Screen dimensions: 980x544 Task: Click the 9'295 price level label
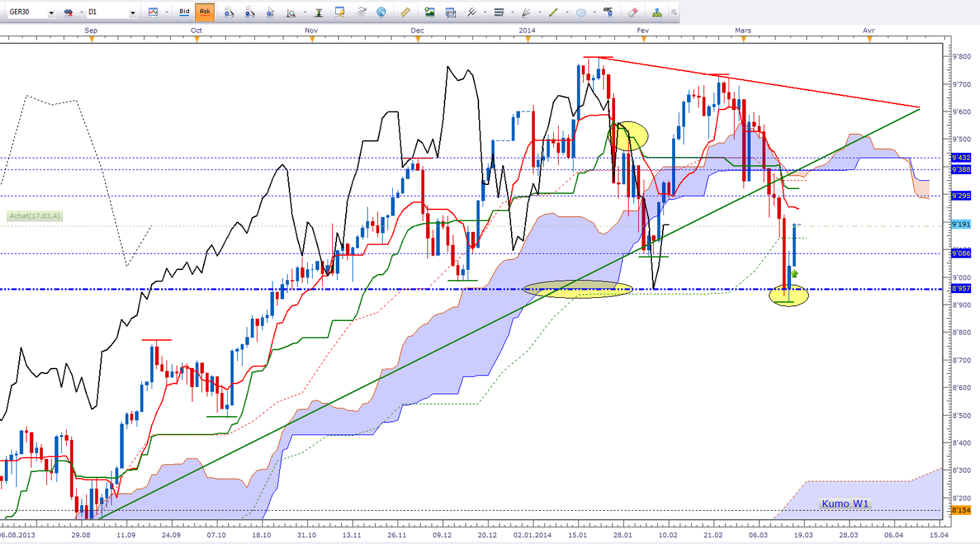point(961,196)
